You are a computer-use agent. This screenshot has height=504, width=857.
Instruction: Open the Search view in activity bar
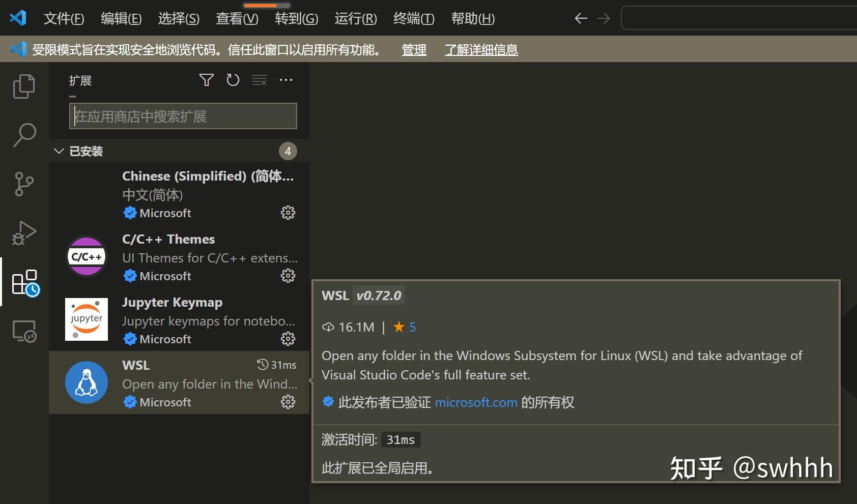tap(24, 135)
